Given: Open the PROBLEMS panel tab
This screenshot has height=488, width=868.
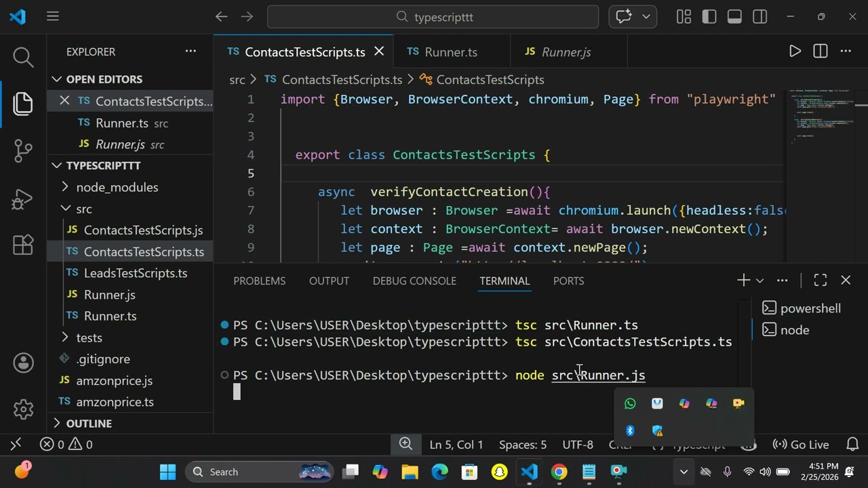Looking at the screenshot, I should click(x=260, y=281).
